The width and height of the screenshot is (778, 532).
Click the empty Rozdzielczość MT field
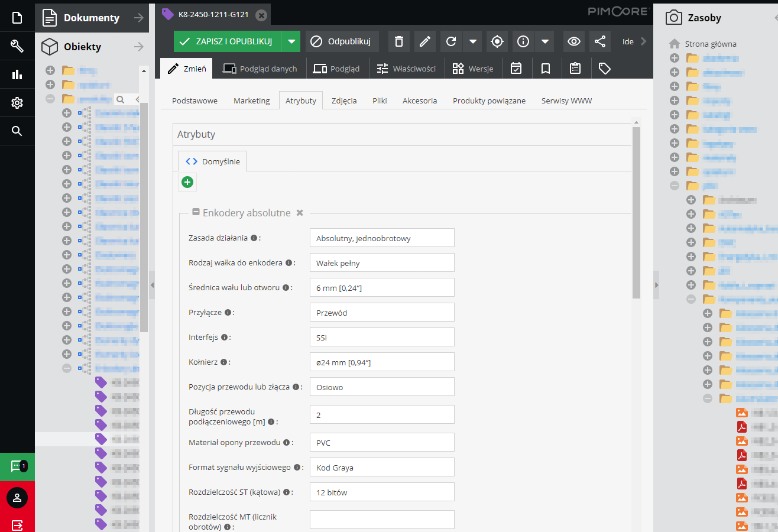(382, 520)
